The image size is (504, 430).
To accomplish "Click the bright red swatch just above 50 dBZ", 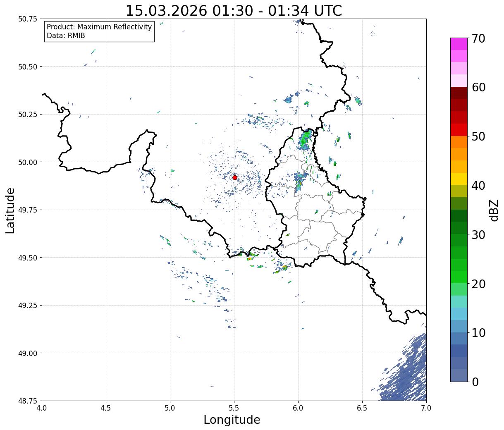I will pyautogui.click(x=459, y=130).
